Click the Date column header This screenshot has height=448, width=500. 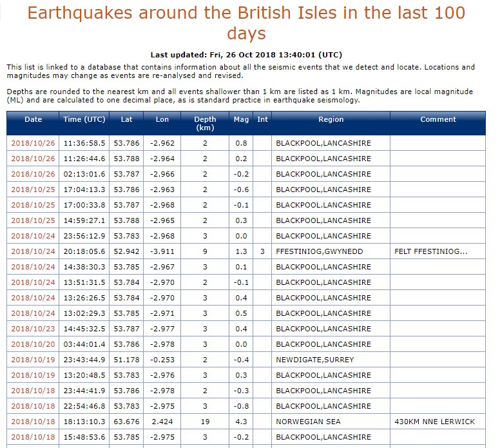coord(34,119)
